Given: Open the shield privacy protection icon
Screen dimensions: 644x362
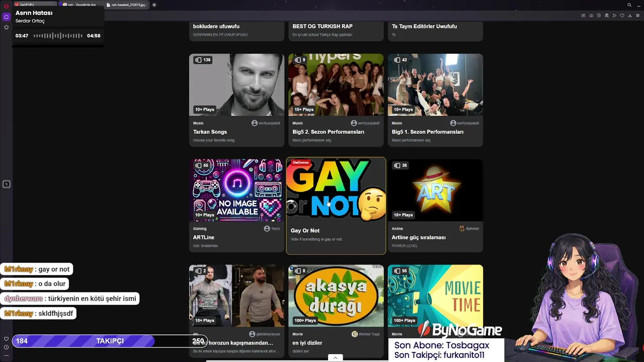Looking at the screenshot, I should [599, 16].
